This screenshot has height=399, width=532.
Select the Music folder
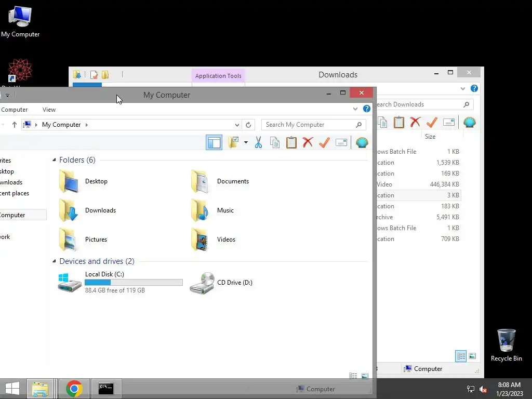(212, 210)
